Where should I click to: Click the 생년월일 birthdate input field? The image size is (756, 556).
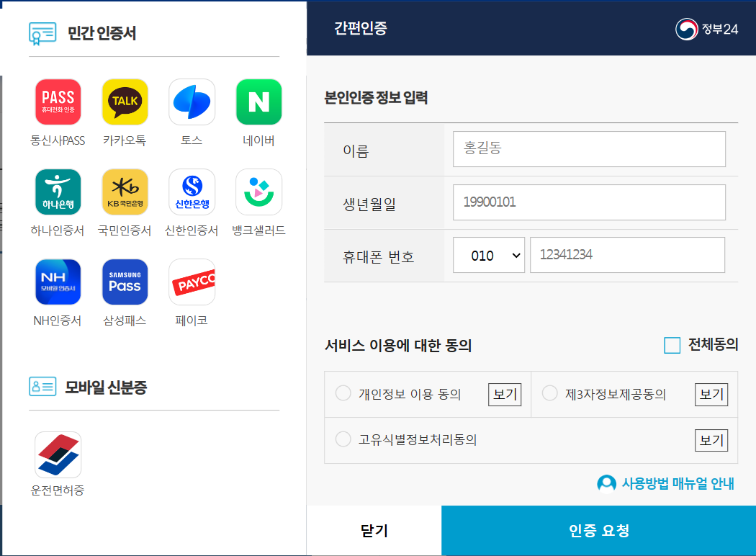click(x=589, y=202)
